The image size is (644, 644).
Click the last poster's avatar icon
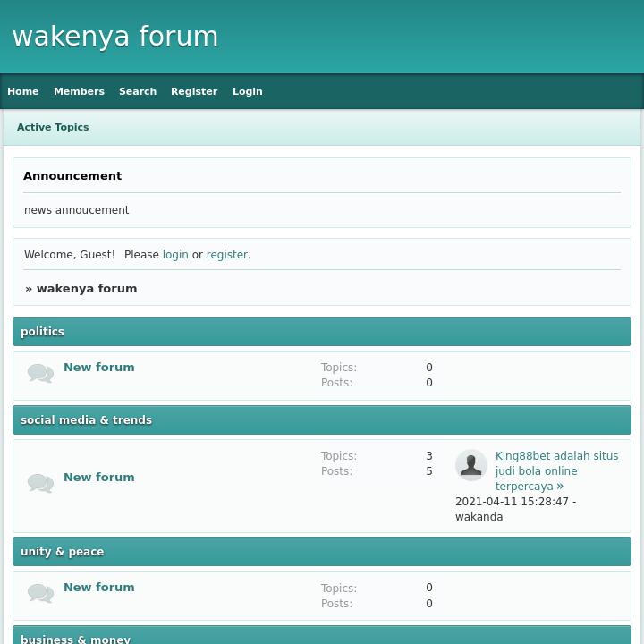pos(471,465)
